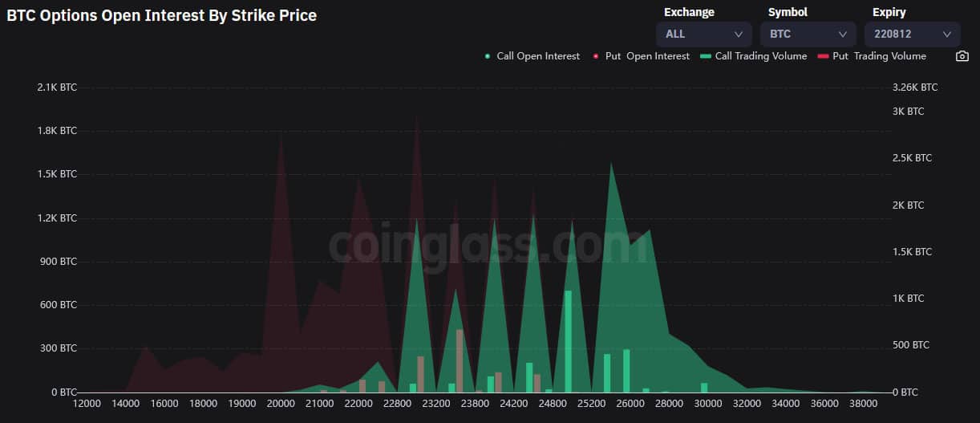Expand the Expiry selector chevron arrow

click(x=946, y=35)
